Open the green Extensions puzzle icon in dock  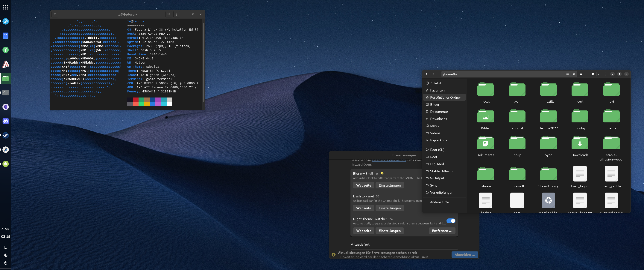[5, 164]
